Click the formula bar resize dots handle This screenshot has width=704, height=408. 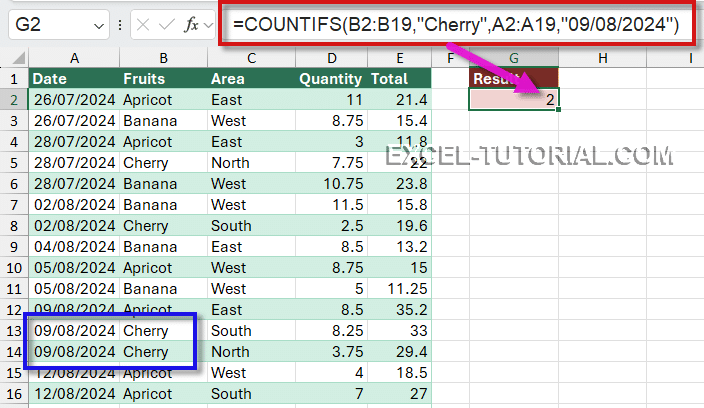click(120, 25)
